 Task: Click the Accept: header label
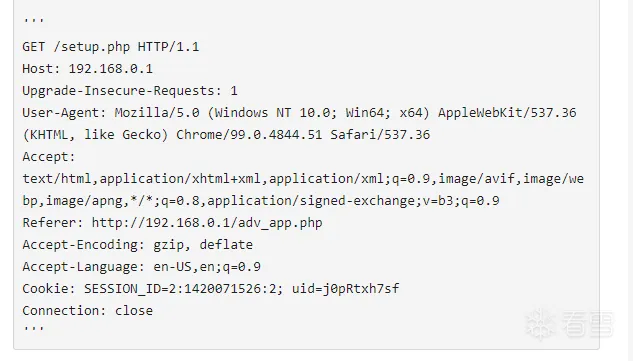(x=49, y=157)
